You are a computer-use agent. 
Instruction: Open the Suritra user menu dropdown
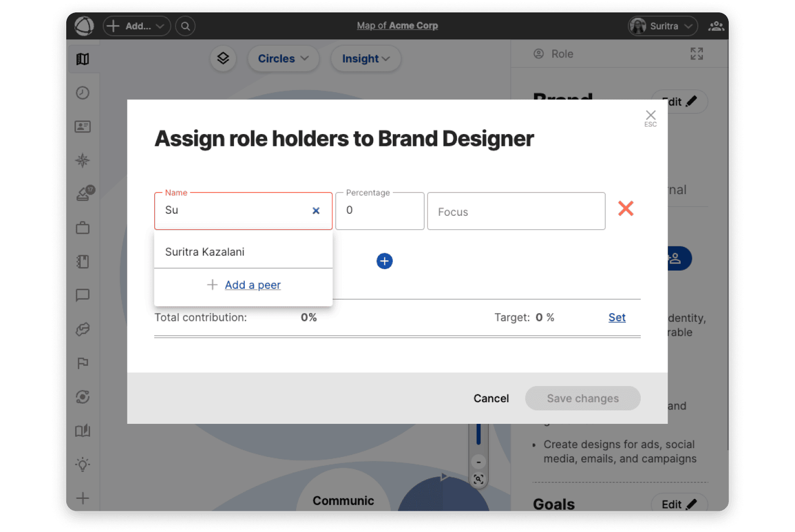point(662,26)
